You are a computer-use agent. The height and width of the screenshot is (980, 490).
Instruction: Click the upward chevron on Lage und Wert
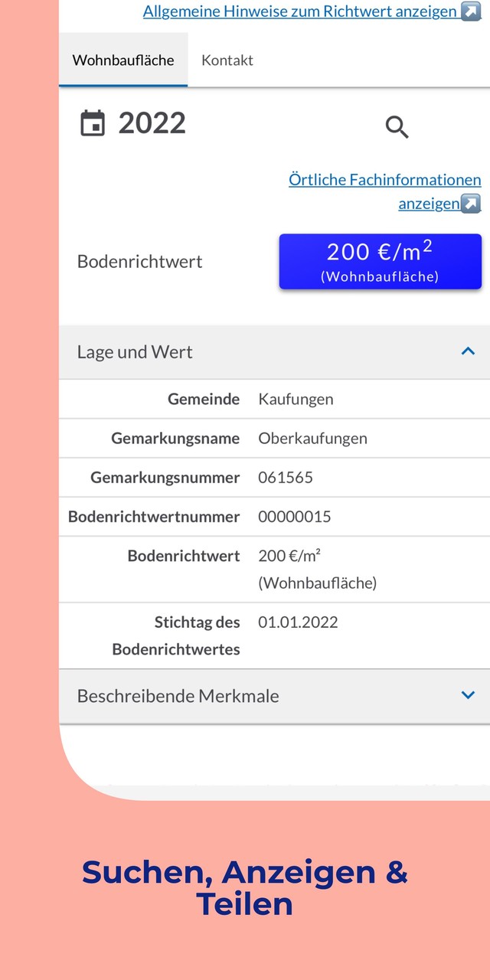pyautogui.click(x=467, y=351)
